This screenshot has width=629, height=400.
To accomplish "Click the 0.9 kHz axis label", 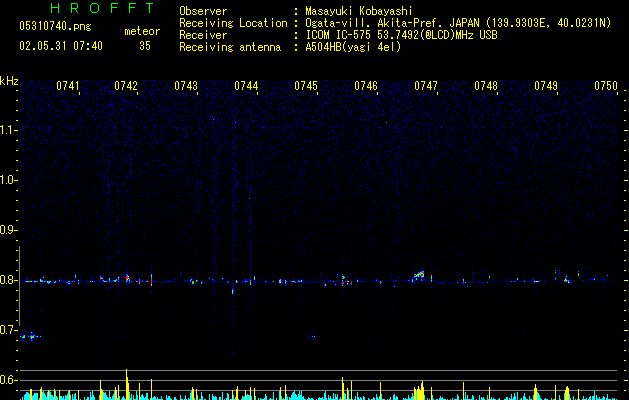I will click(9, 230).
